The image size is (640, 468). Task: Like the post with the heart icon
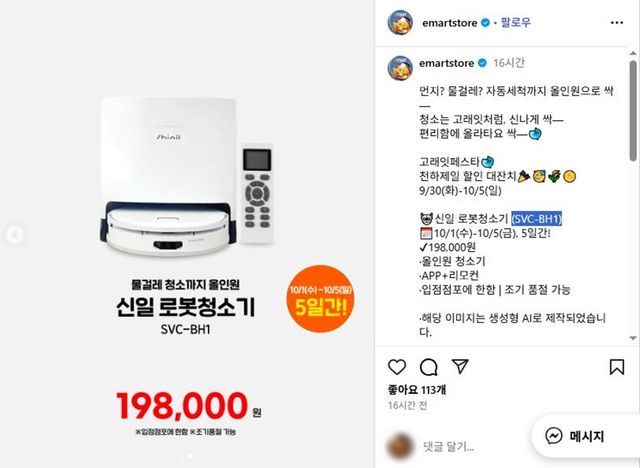pyautogui.click(x=397, y=367)
